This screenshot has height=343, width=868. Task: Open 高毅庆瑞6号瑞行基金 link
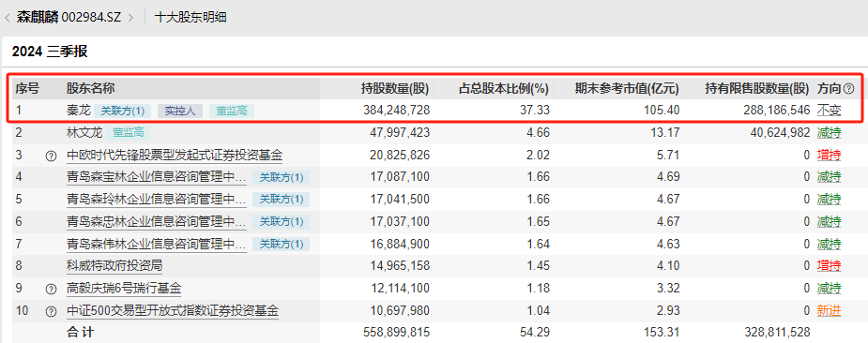pyautogui.click(x=124, y=289)
